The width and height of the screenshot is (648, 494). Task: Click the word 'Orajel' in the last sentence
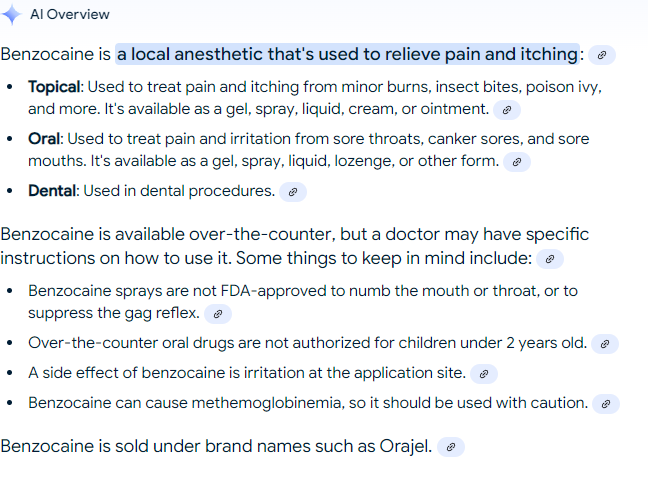403,446
